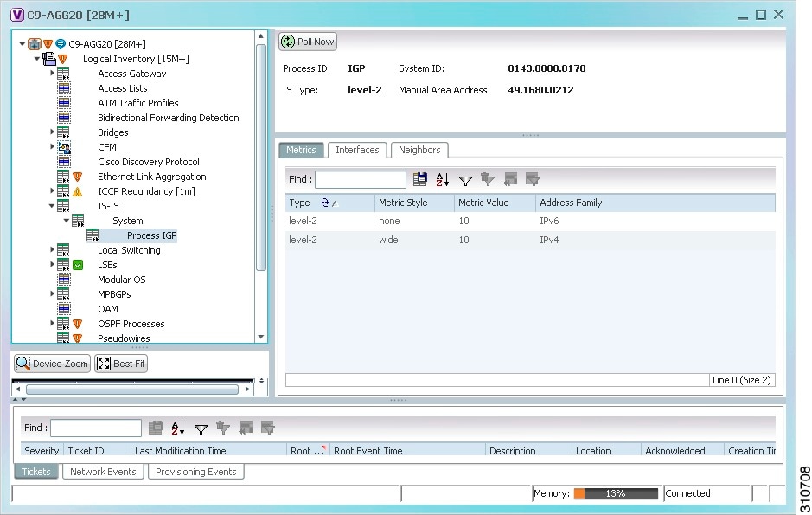The image size is (812, 515).
Task: Open Device Zoom
Action: pos(52,364)
